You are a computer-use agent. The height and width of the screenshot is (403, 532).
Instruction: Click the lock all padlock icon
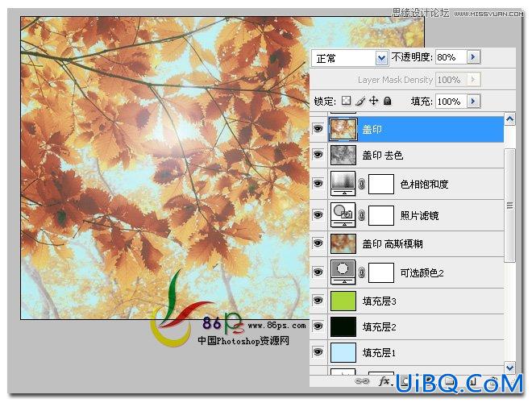point(388,101)
